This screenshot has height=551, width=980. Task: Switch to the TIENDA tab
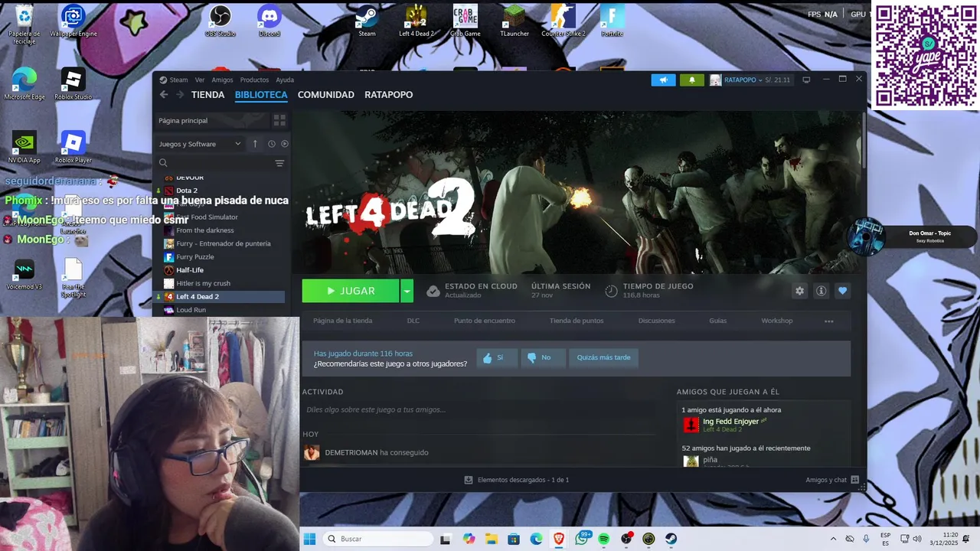click(207, 95)
